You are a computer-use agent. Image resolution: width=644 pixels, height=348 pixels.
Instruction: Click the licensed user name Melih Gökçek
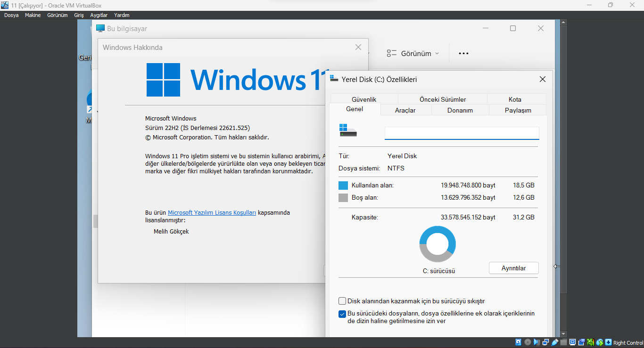[171, 232]
